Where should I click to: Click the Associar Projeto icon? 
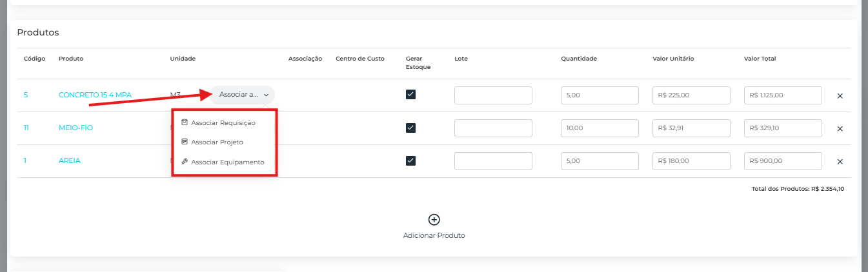click(x=185, y=142)
